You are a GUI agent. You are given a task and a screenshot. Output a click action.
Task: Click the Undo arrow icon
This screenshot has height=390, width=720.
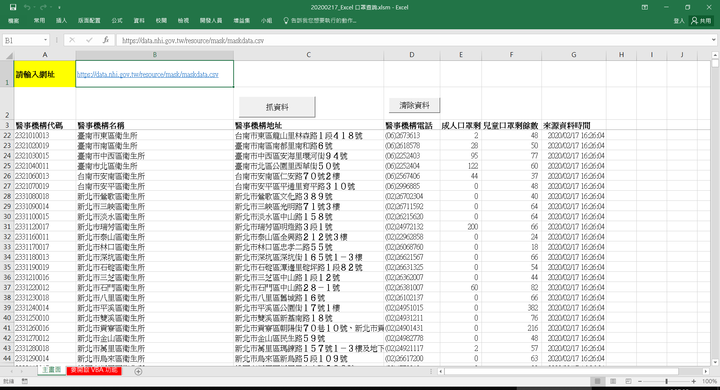27,7
